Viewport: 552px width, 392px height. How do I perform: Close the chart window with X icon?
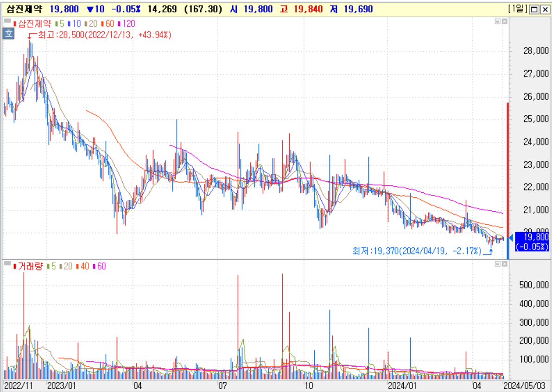click(x=545, y=10)
